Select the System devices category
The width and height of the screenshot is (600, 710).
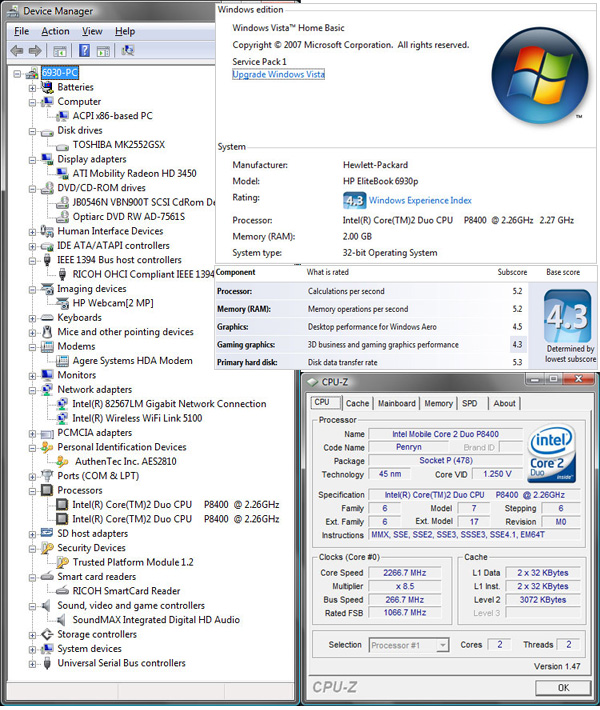click(89, 649)
